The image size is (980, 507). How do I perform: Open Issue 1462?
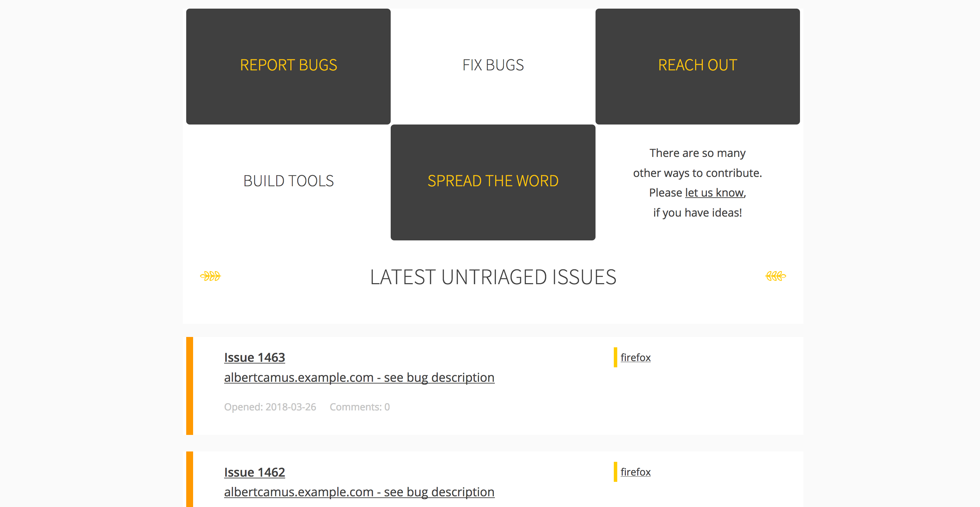tap(254, 472)
